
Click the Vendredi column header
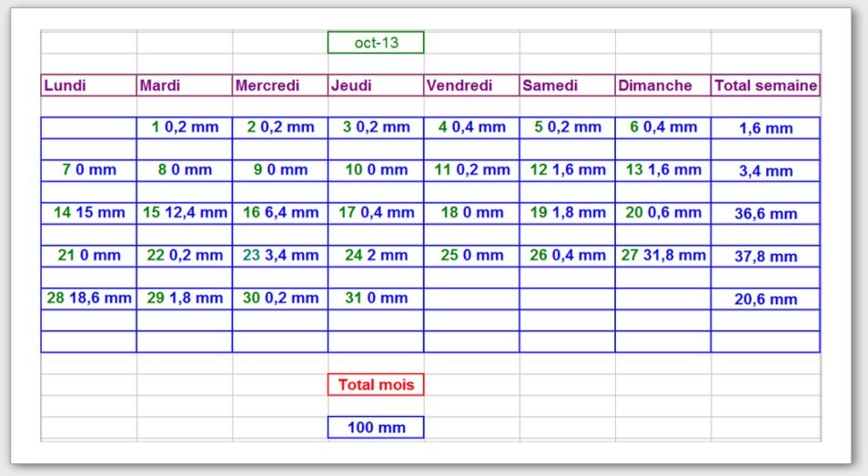(471, 86)
